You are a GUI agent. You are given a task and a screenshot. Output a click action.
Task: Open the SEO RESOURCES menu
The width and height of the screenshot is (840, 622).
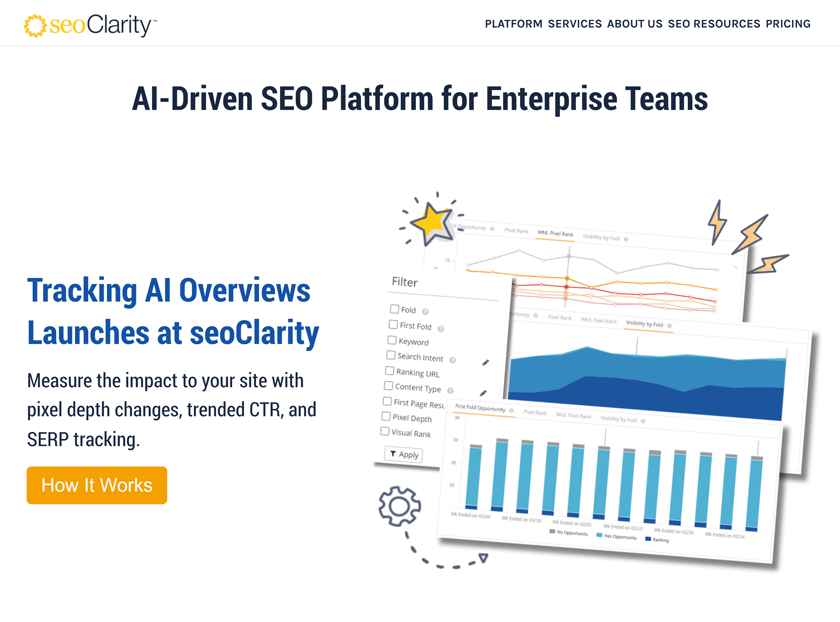pyautogui.click(x=714, y=24)
